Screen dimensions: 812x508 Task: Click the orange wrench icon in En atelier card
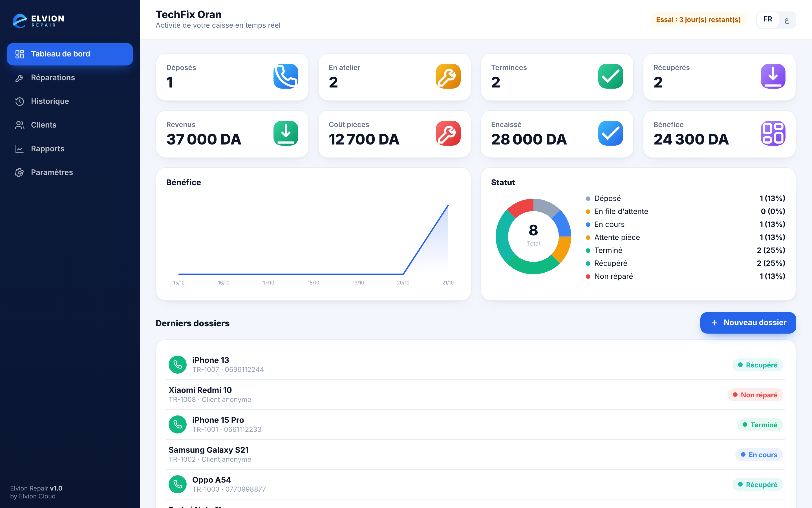tap(448, 76)
